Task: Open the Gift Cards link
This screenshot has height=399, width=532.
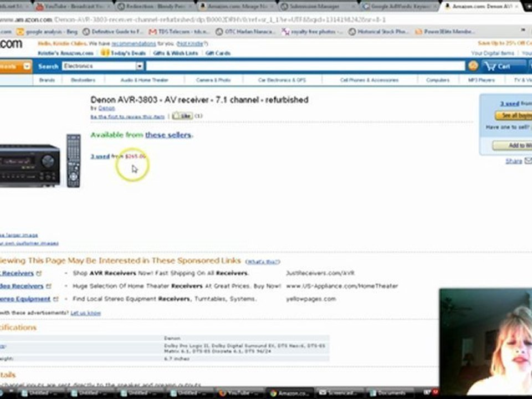Action: coord(218,53)
